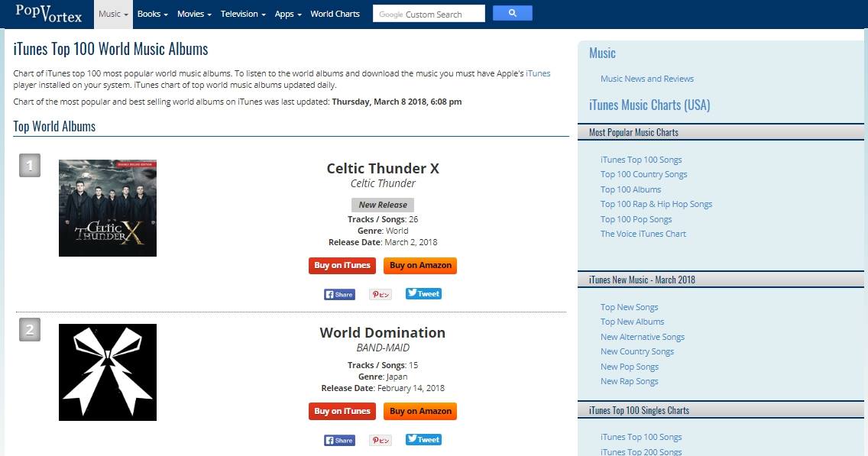View New Alternative Songs
The height and width of the screenshot is (456, 868).
(x=642, y=337)
